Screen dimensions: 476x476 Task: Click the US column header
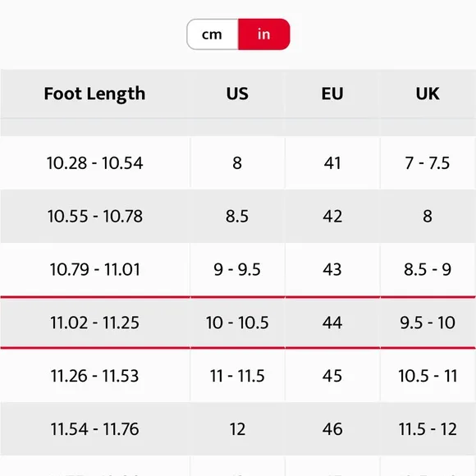click(x=237, y=94)
